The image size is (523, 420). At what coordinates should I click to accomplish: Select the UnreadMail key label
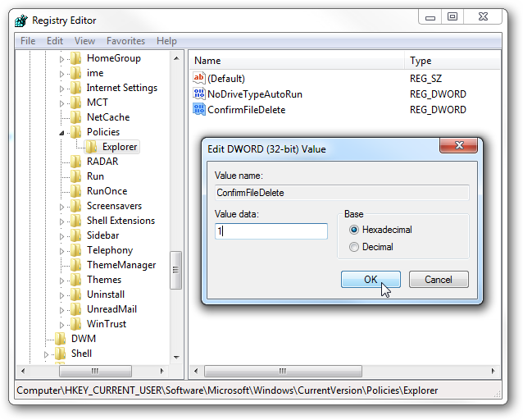point(111,309)
